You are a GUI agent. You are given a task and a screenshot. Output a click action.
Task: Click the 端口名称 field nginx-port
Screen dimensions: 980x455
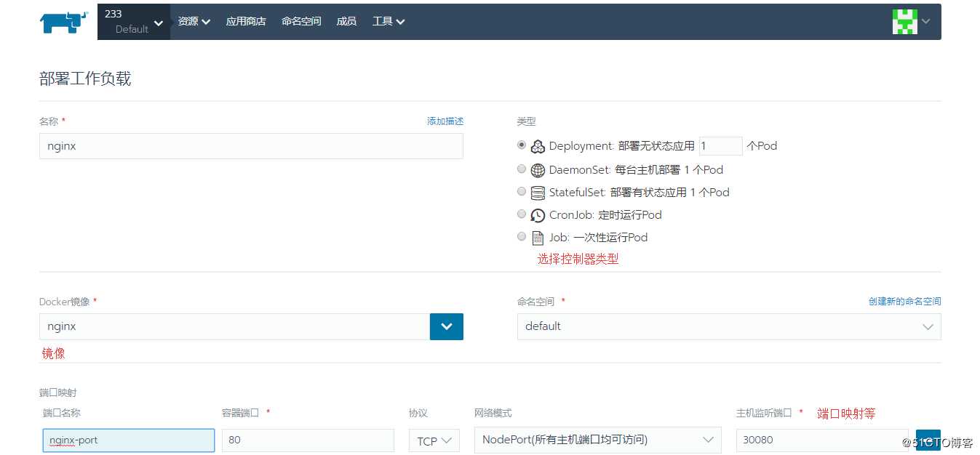[x=129, y=440]
